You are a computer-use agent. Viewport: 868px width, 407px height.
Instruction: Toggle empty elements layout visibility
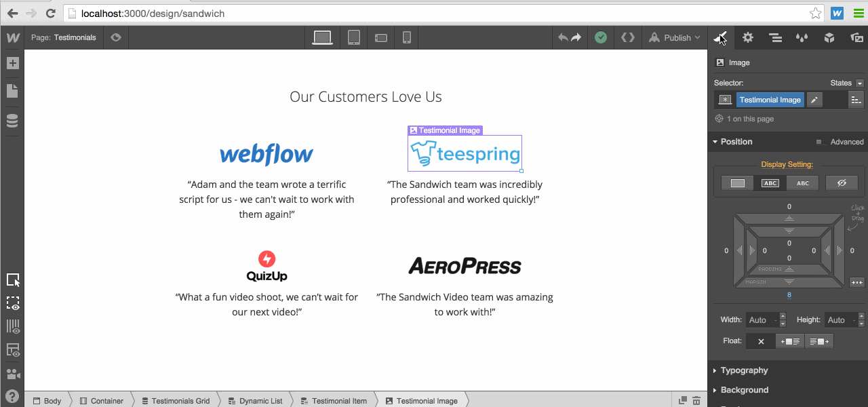pyautogui.click(x=12, y=350)
